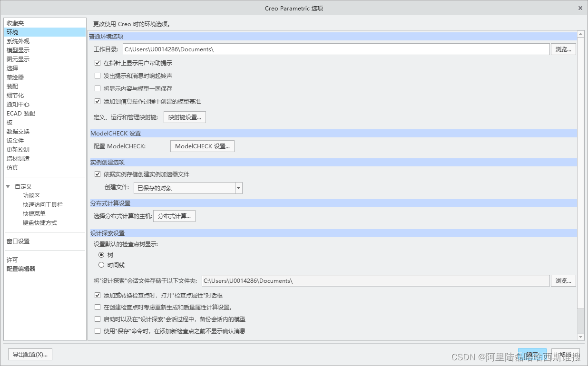Screen dimensions: 588x366
Task: Enable 备份会话内的模型 checkbox
Action: pyautogui.click(x=98, y=319)
